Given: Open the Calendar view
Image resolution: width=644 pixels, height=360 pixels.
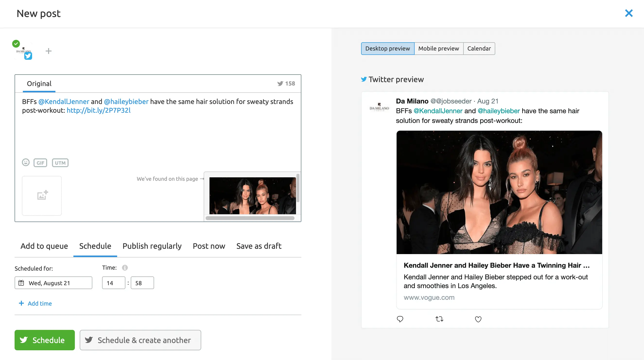Looking at the screenshot, I should (479, 49).
